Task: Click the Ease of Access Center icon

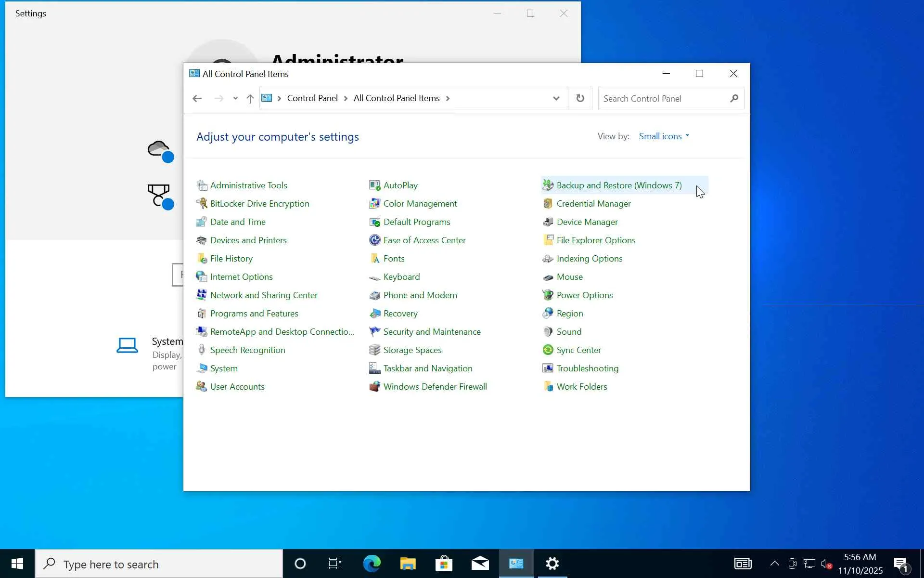Action: pyautogui.click(x=374, y=240)
